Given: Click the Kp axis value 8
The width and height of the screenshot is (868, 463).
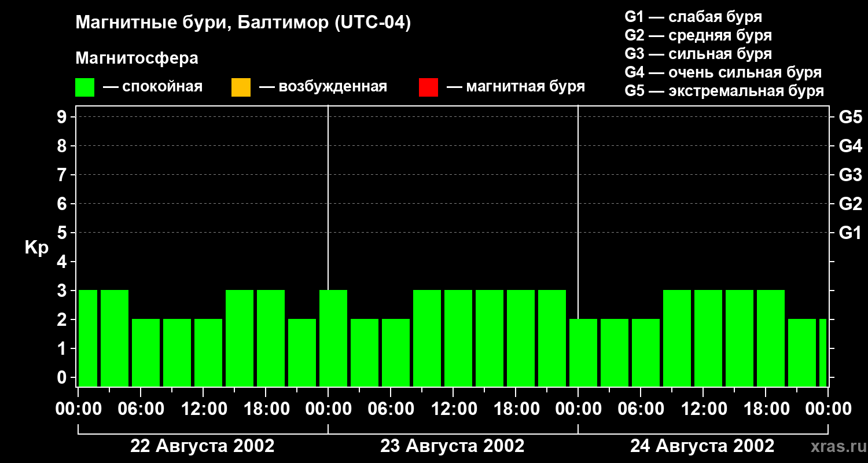Looking at the screenshot, I should click(x=62, y=146).
